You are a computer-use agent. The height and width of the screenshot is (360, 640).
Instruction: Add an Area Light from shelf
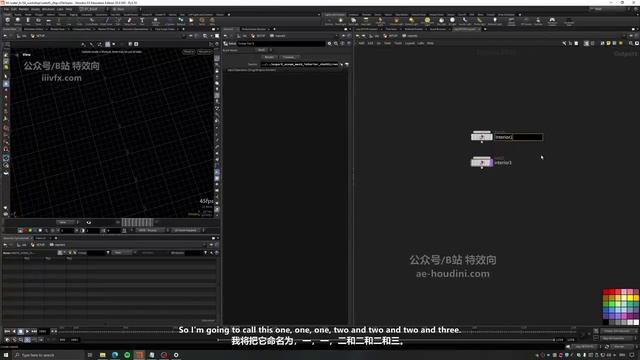click(x=366, y=21)
